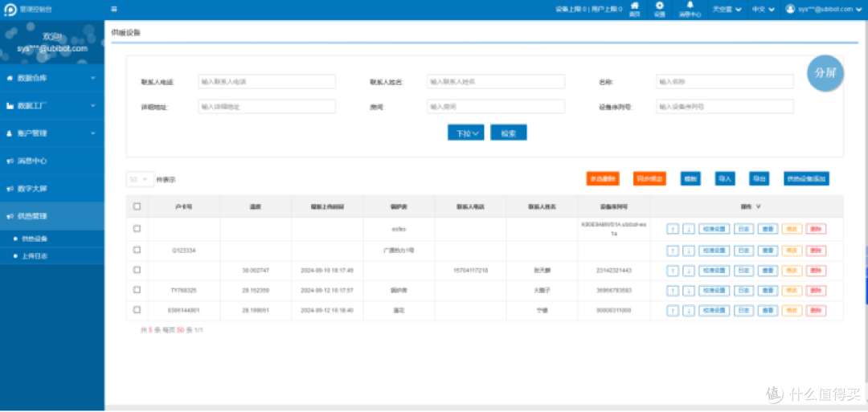Image resolution: width=868 pixels, height=412 pixels.
Task: Move the 23142321443 device row up
Action: tap(672, 271)
